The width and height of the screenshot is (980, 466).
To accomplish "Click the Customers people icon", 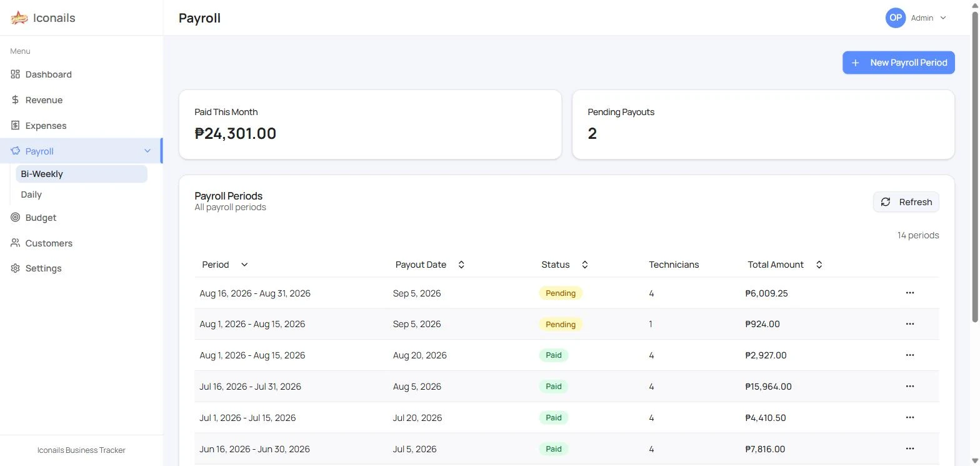I will click(16, 243).
